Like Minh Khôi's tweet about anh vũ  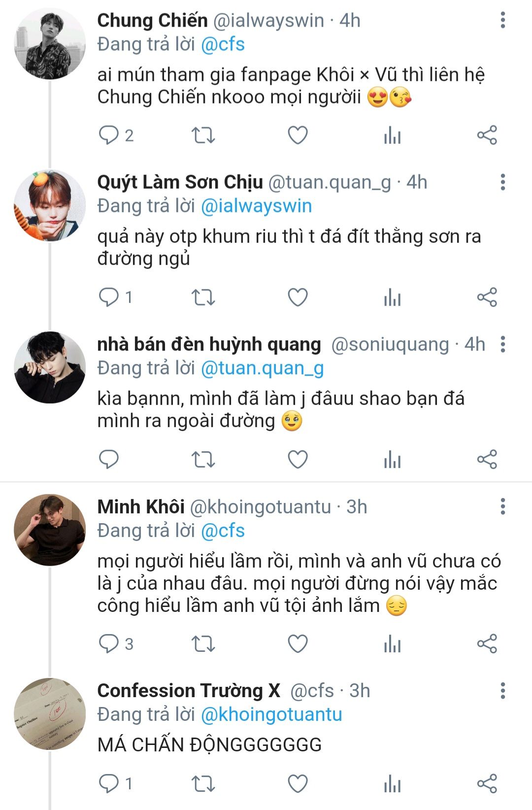[298, 643]
